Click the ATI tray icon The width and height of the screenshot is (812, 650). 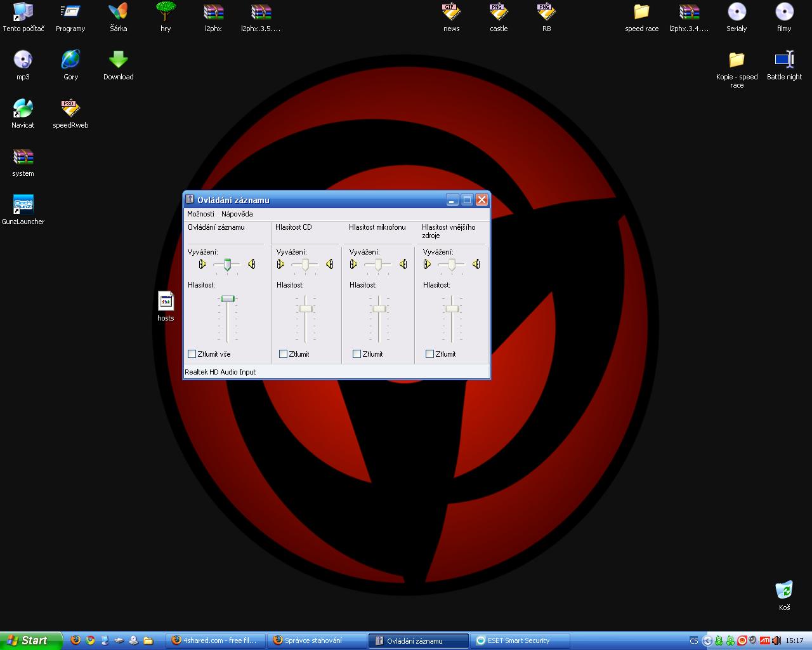tap(765, 640)
